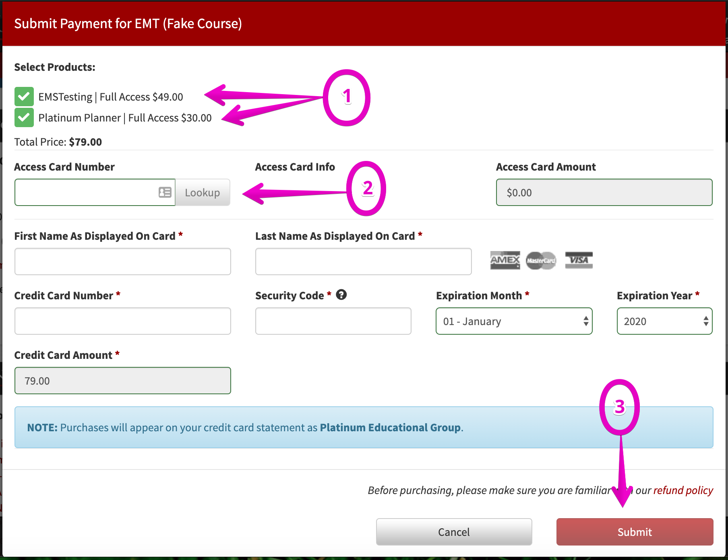Focus Last Name As Displayed On Card field

pos(363,261)
